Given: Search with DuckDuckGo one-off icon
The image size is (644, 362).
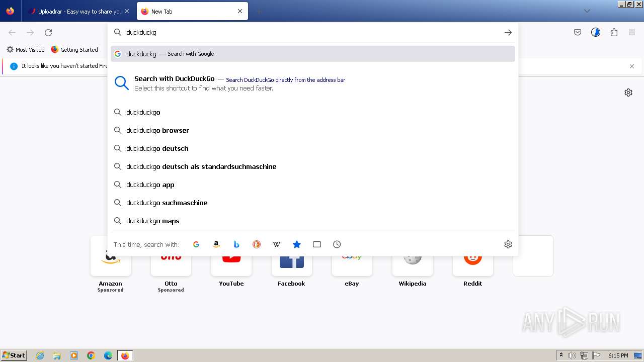Looking at the screenshot, I should (x=257, y=244).
